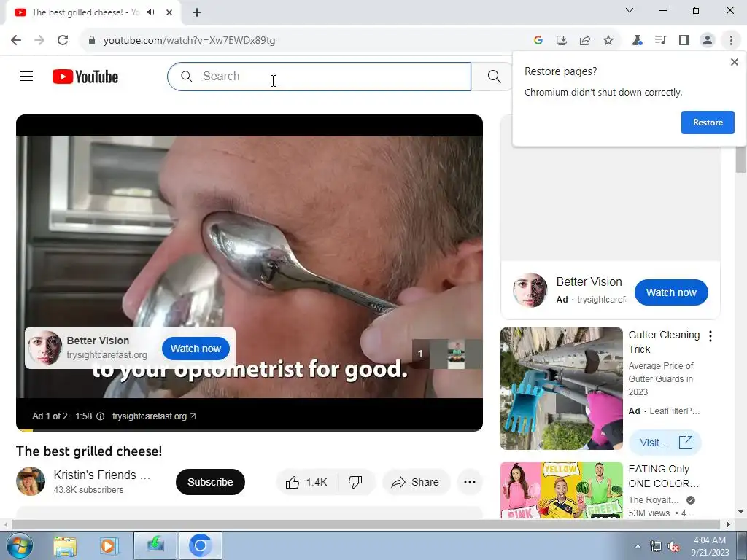Click Better Vision avatar in video overlay
The image size is (747, 560).
[x=44, y=348]
